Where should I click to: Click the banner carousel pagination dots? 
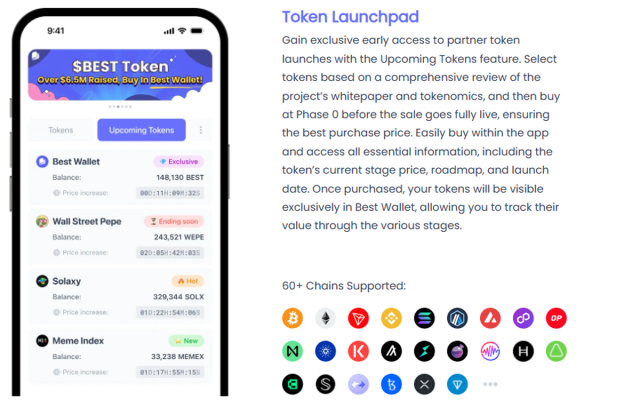click(x=120, y=107)
